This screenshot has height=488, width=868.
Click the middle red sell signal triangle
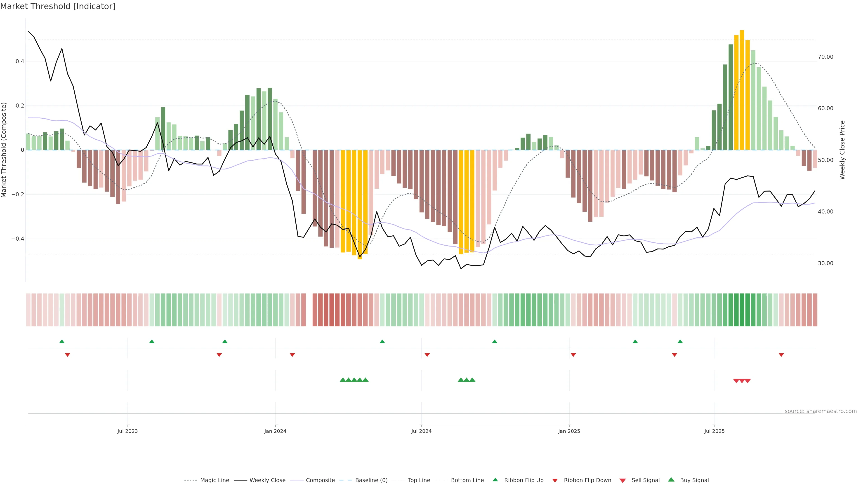pyautogui.click(x=742, y=381)
